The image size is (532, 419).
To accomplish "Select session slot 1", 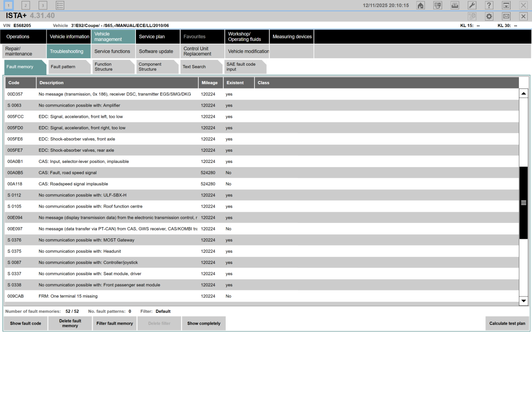I will pyautogui.click(x=8, y=6).
